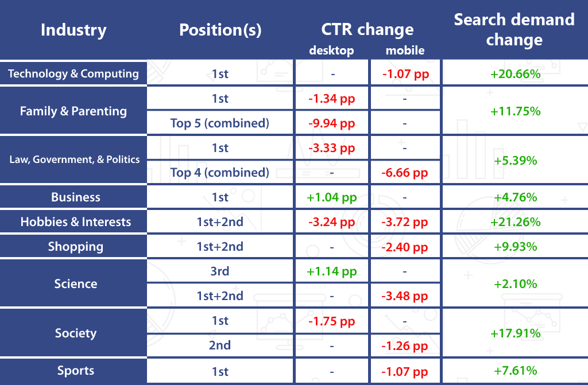The width and height of the screenshot is (588, 385).
Task: Select the Family & Parenting industry cell
Action: pyautogui.click(x=73, y=111)
